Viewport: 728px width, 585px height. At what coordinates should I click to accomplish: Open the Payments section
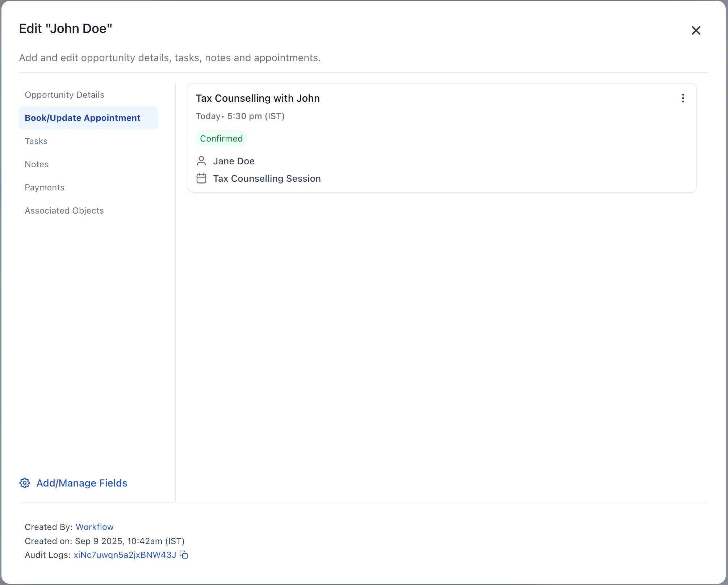45,187
